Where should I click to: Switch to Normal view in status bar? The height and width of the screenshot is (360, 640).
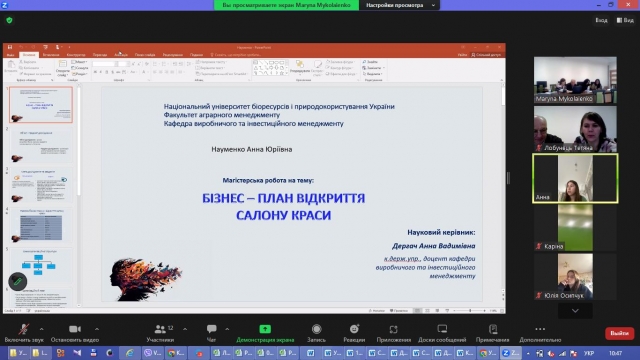coord(417,311)
